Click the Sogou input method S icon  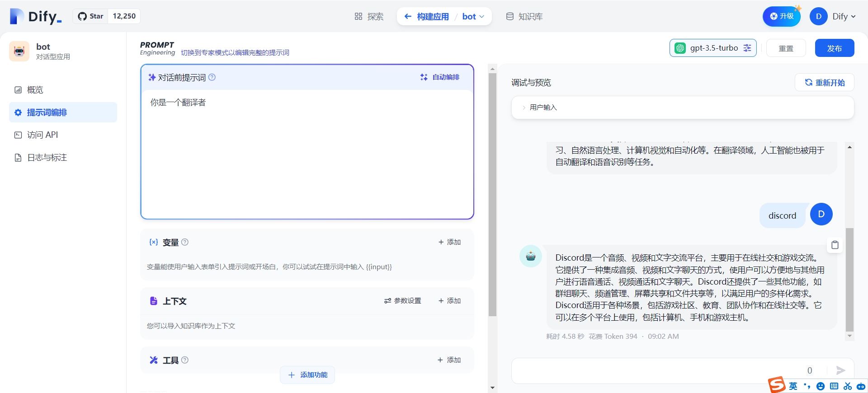tap(777, 385)
